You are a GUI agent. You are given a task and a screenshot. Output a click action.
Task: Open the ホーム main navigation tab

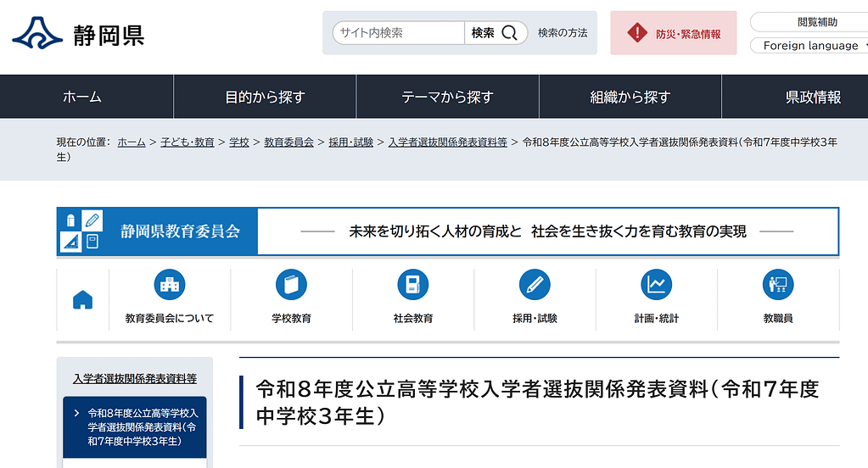[x=82, y=97]
